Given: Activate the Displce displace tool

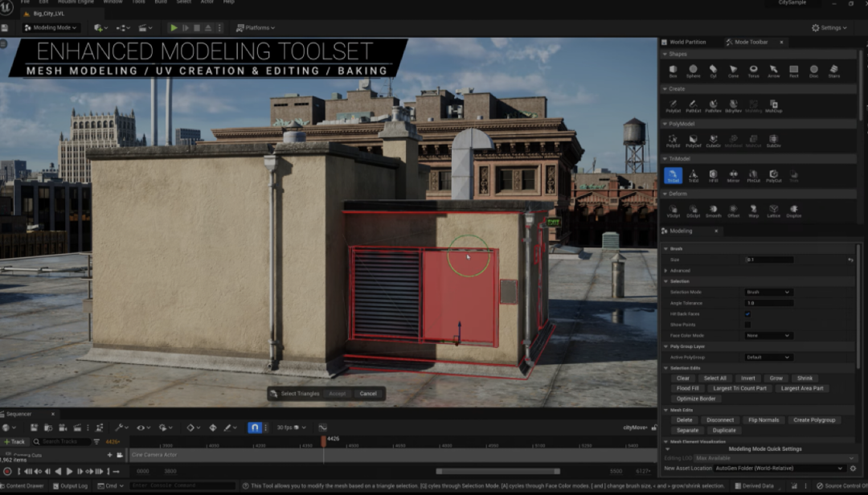Looking at the screenshot, I should click(x=794, y=211).
